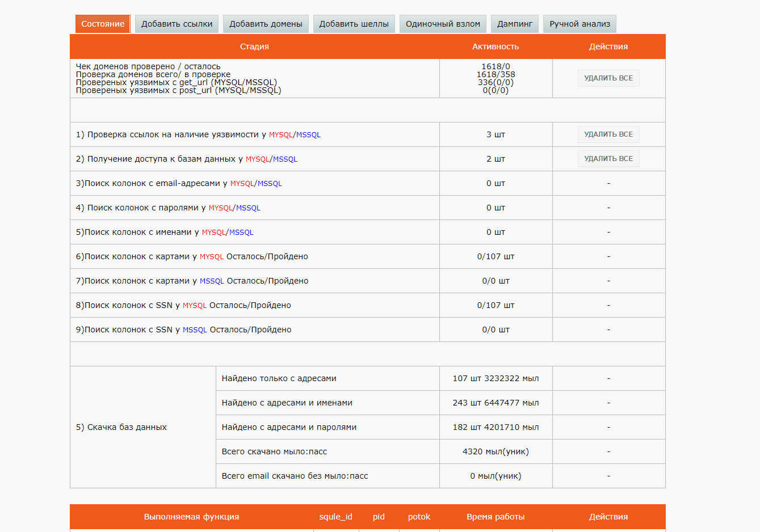Image resolution: width=760 pixels, height=532 pixels.
Task: Click the "Найдено только с адресами" row label
Action: (279, 378)
